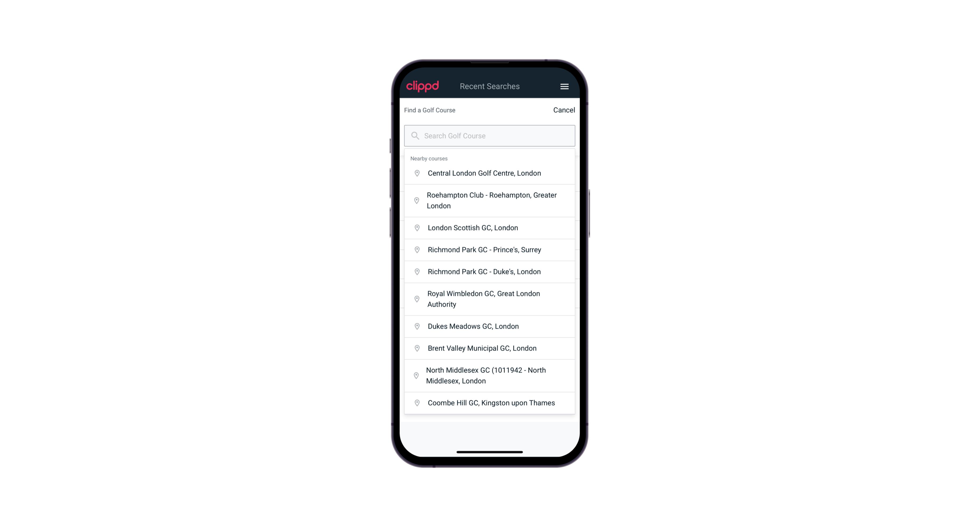Select London Scottish GC, London
This screenshot has width=980, height=527.
489,228
